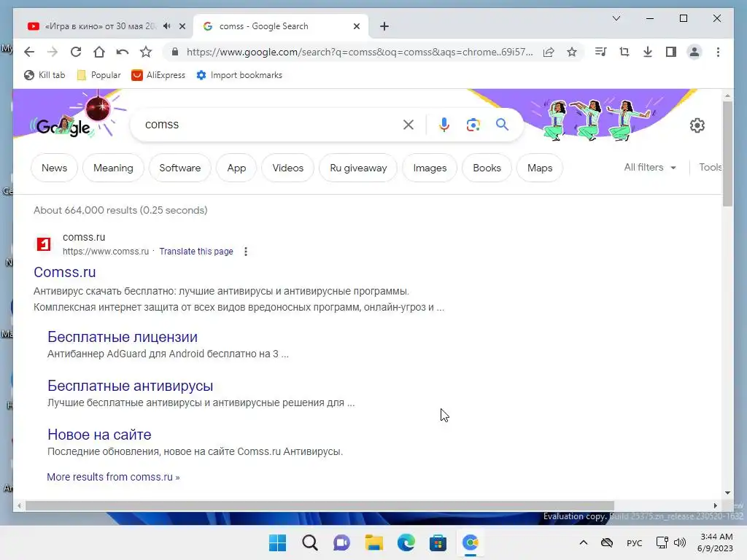747x560 pixels.
Task: Open the AliExpress bookmark
Action: 158,75
